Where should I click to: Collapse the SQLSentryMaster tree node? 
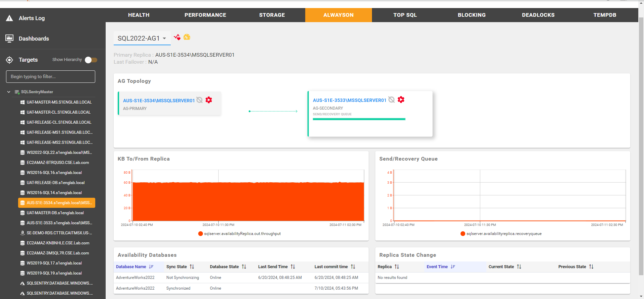pos(9,92)
